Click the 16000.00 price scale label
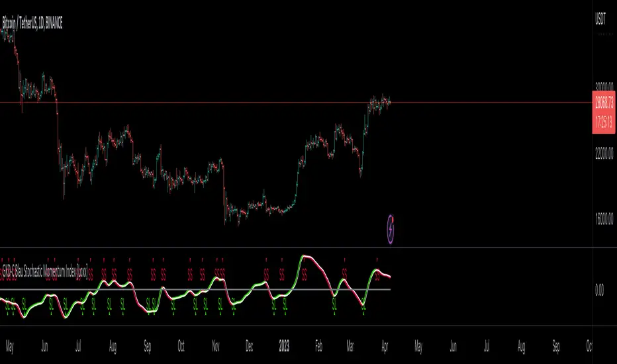The image size is (617, 364). point(604,219)
